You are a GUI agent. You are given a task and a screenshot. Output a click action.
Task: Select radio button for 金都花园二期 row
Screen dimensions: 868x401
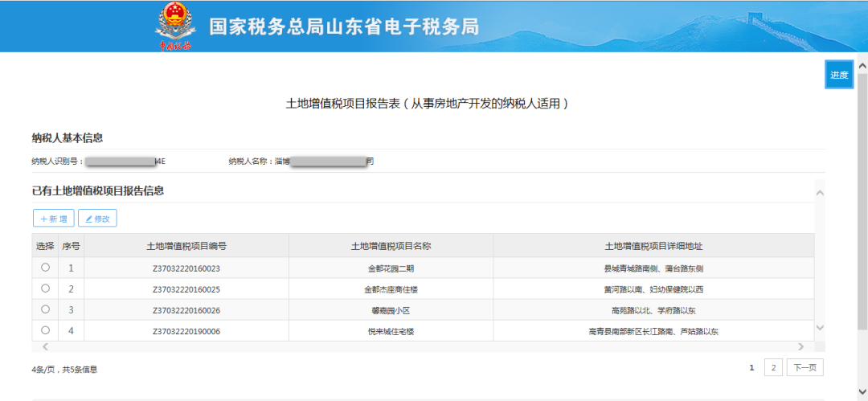click(x=45, y=268)
